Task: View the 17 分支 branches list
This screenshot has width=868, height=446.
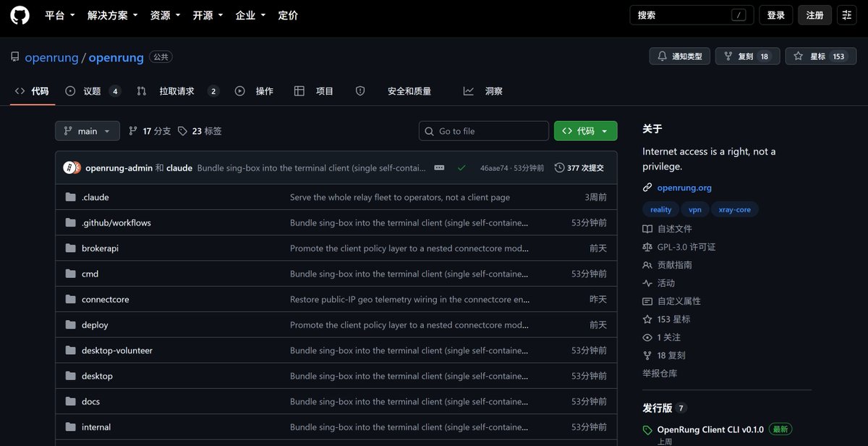Action: tap(150, 131)
